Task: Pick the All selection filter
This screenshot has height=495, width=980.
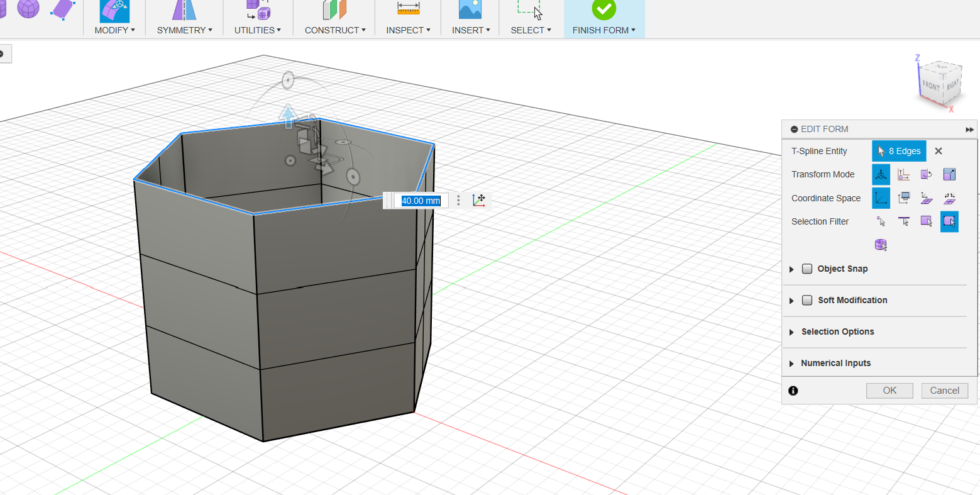Action: pos(949,221)
